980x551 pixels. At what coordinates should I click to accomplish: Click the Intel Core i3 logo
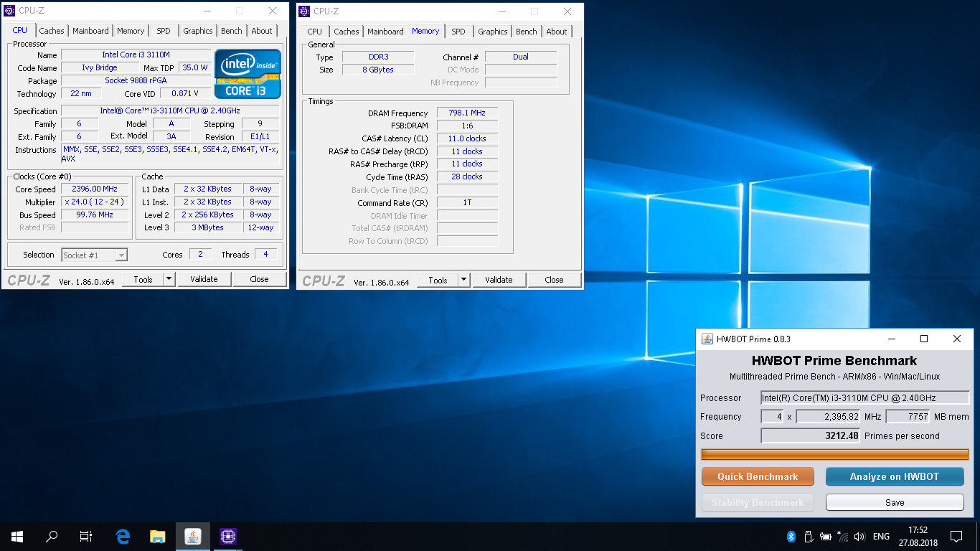point(248,74)
